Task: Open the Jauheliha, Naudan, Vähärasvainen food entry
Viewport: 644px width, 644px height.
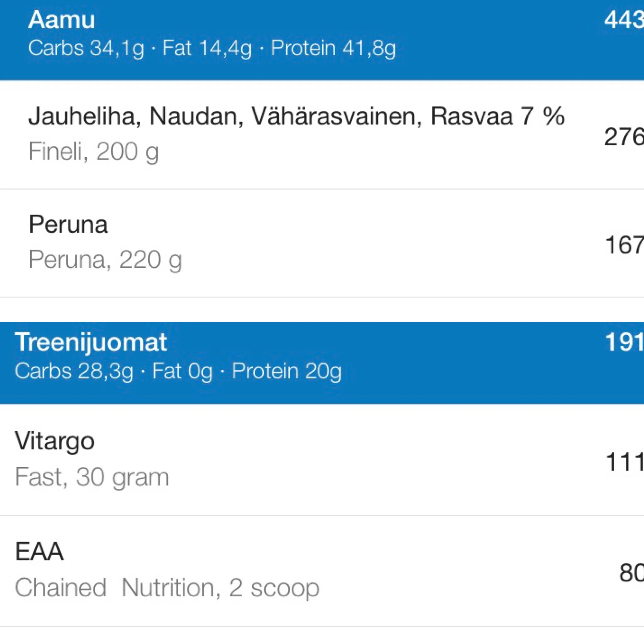Action: point(296,116)
